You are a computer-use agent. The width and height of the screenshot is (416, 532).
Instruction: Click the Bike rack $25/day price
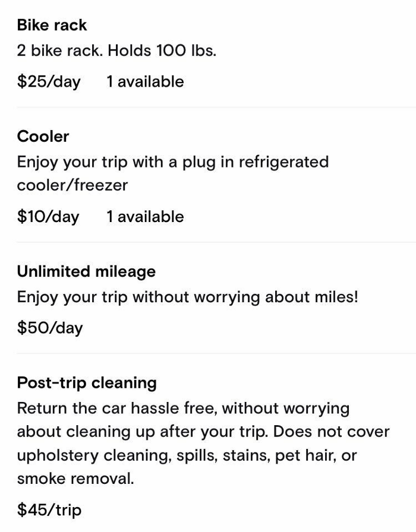point(49,82)
